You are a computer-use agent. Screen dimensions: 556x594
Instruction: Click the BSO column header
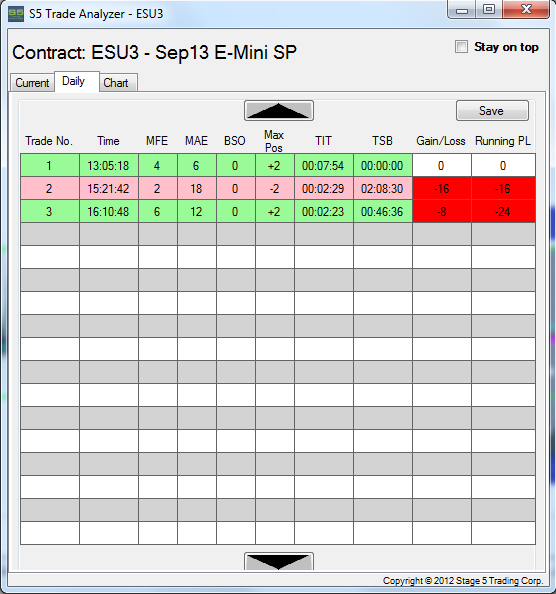(x=235, y=141)
